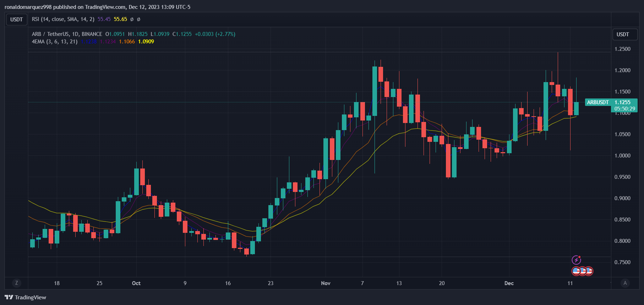The height and width of the screenshot is (305, 644).
Task: Click the RSI value 55.45
Action: [x=104, y=19]
